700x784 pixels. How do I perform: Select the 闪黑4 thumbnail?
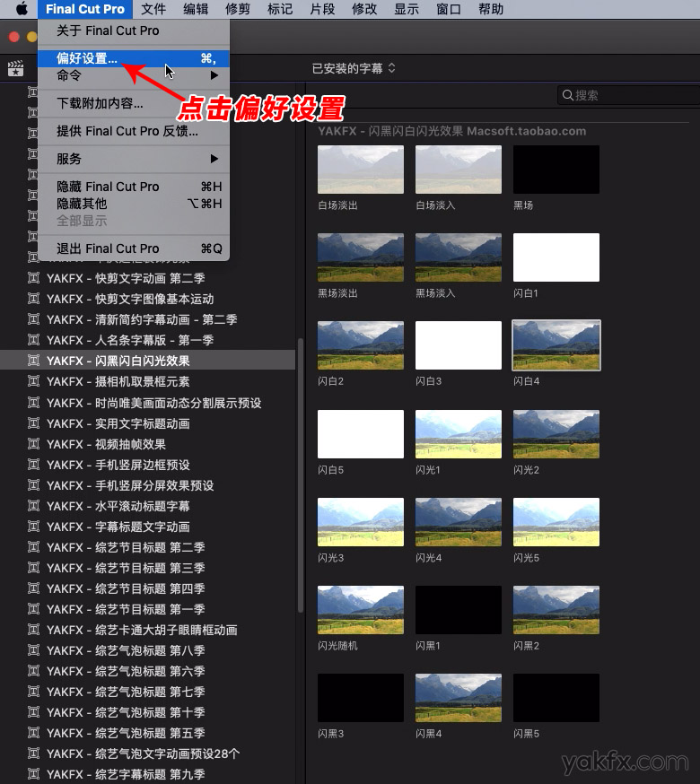[459, 698]
